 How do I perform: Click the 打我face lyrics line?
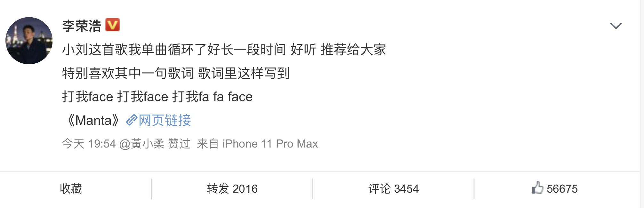click(157, 97)
